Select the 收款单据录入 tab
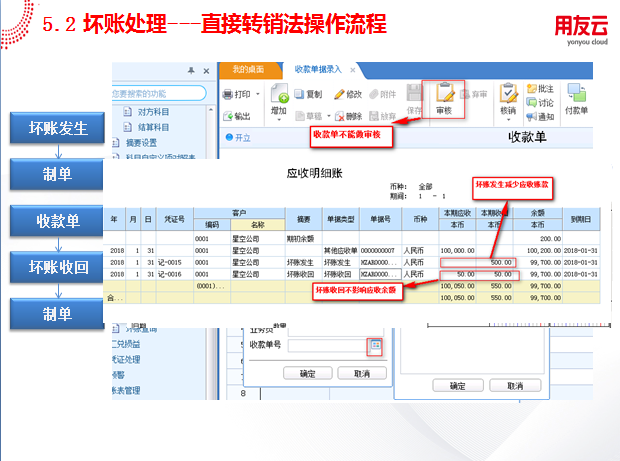 point(318,70)
